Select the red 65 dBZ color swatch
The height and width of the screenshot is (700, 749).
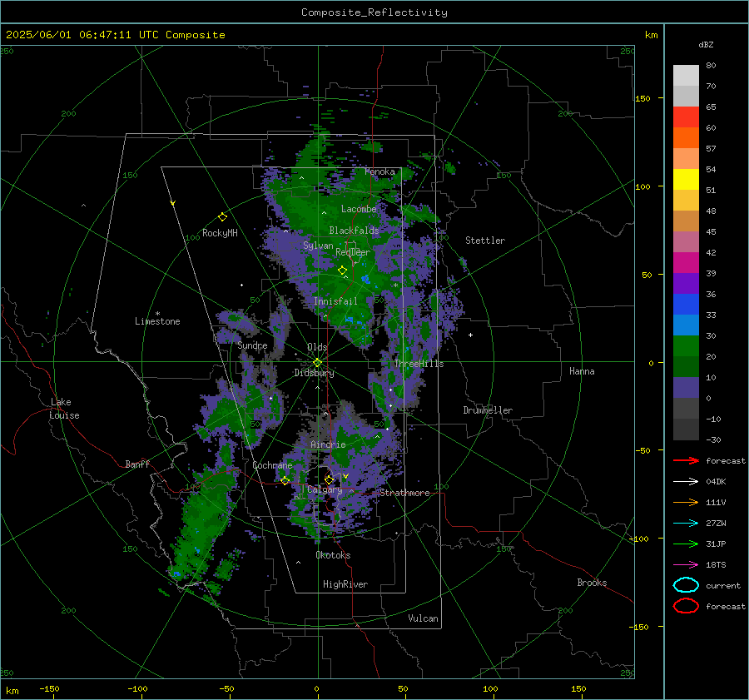686,117
